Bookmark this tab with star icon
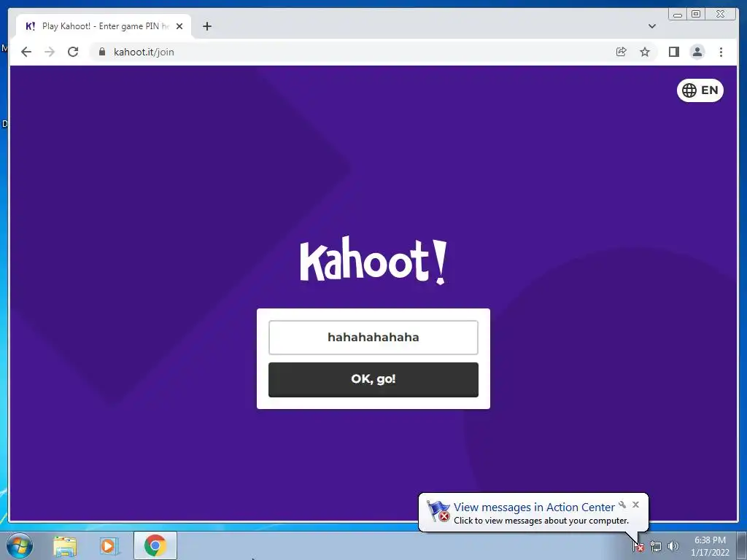 645,52
